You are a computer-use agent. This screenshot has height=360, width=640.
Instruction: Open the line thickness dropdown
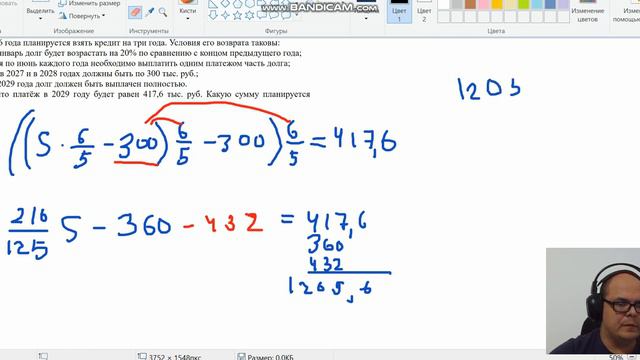click(366, 19)
